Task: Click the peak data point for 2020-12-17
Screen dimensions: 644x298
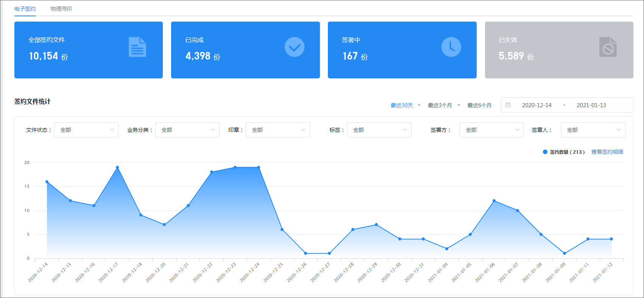Action: click(117, 167)
